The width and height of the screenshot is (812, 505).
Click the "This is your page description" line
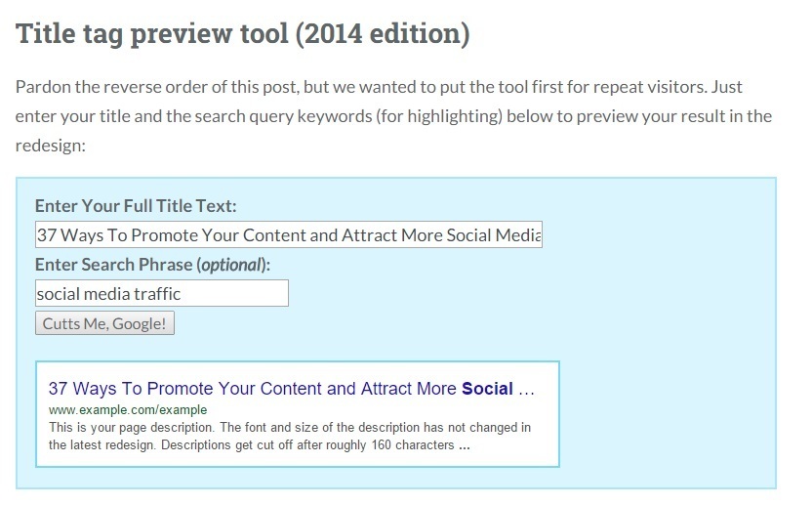pos(290,428)
